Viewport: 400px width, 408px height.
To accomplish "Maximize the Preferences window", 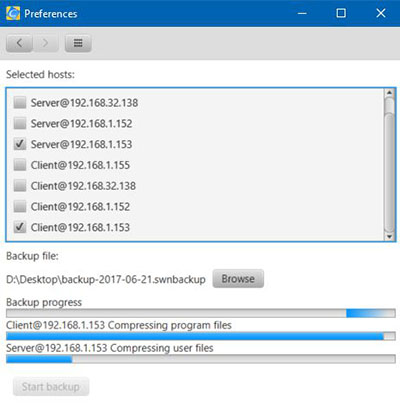I will (x=341, y=13).
